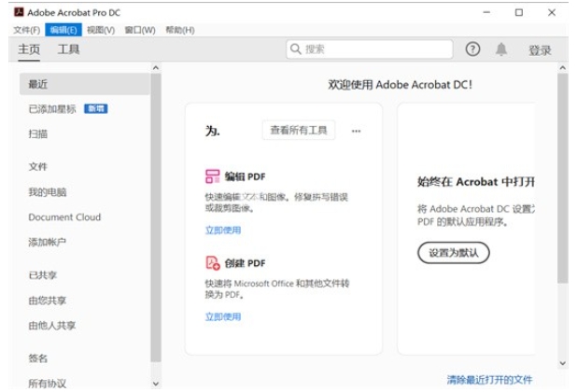Screen dimensions: 577x392
Task: Select 由他人共享 in the sidebar
Action: pos(52,326)
